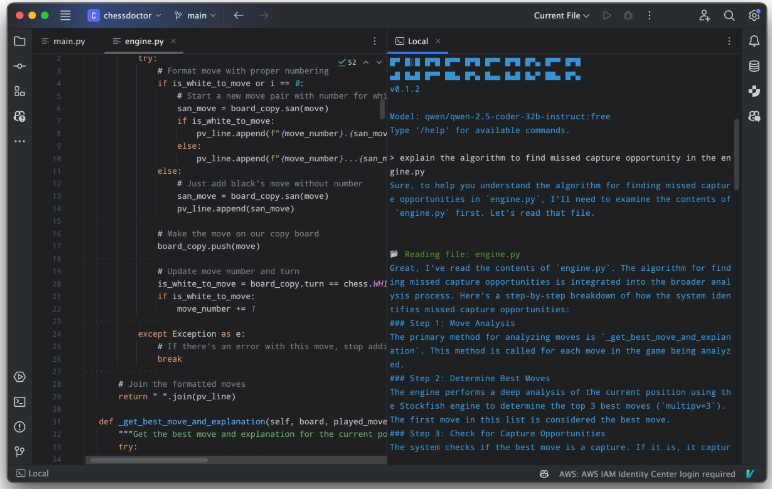Click the '# Format move with proper numbering' comment
This screenshot has width=772, height=489.
point(243,71)
